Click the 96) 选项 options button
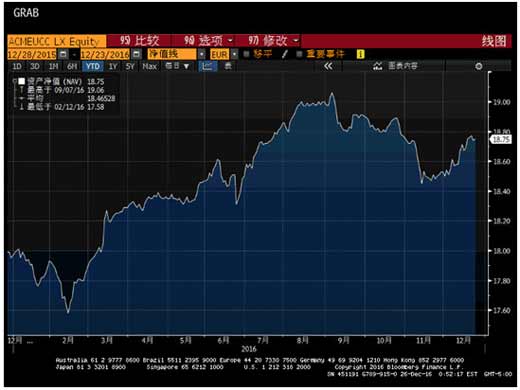Image resolution: width=520 pixels, height=390 pixels. click(203, 41)
